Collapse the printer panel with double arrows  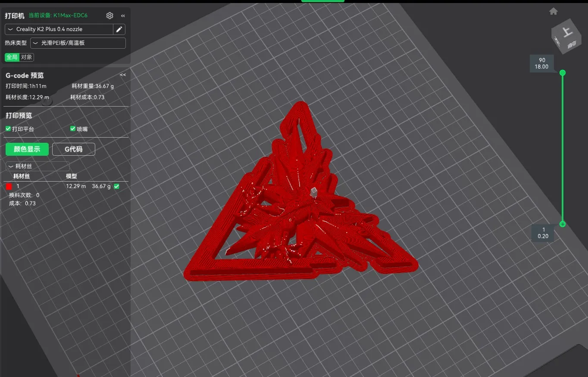pos(123,16)
